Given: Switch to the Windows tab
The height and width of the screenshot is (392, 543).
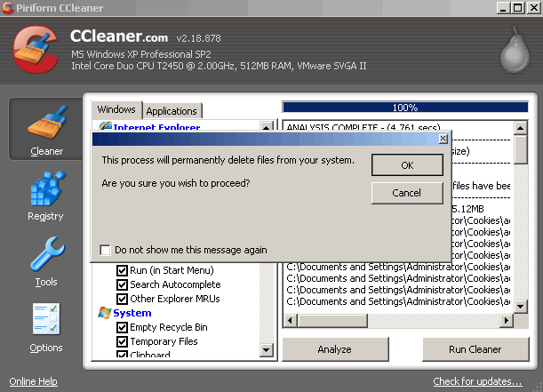Looking at the screenshot, I should click(x=116, y=109).
